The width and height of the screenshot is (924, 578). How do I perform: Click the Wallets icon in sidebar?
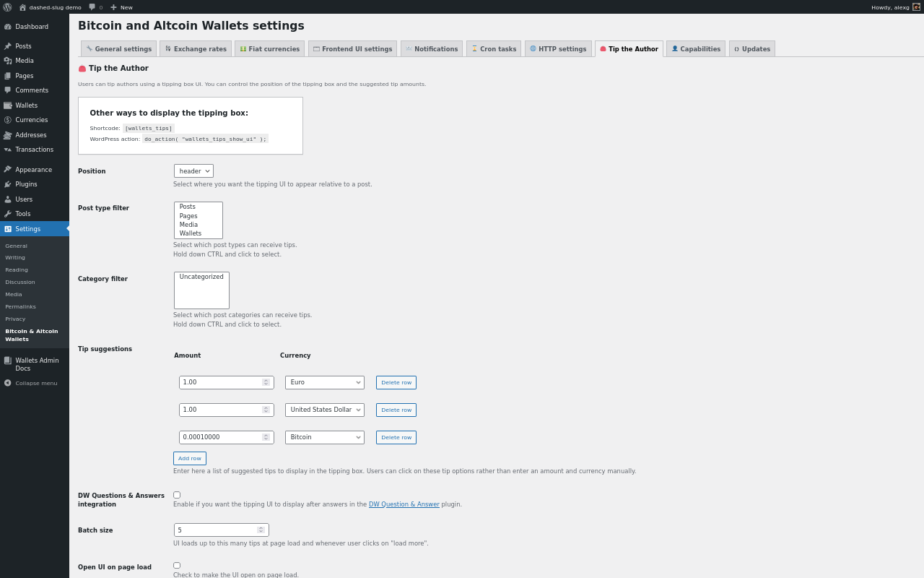(x=8, y=105)
